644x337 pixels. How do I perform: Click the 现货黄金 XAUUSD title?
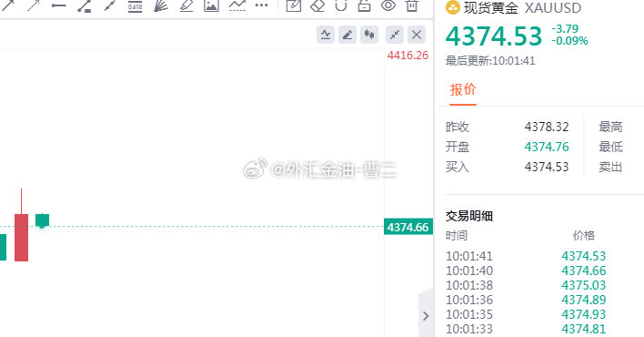coord(522,8)
